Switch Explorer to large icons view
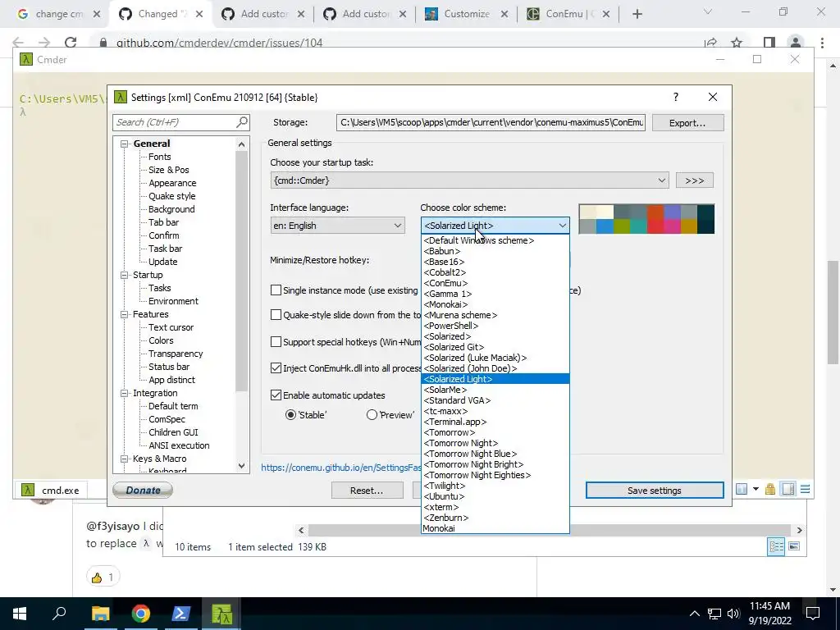Viewport: 840px width, 630px height. coord(794,546)
